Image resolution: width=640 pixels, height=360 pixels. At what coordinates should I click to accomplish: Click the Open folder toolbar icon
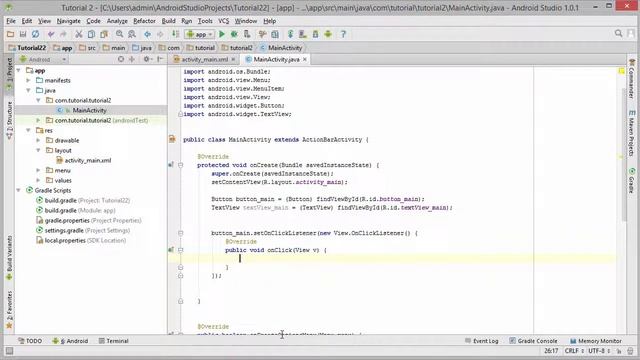point(10,34)
